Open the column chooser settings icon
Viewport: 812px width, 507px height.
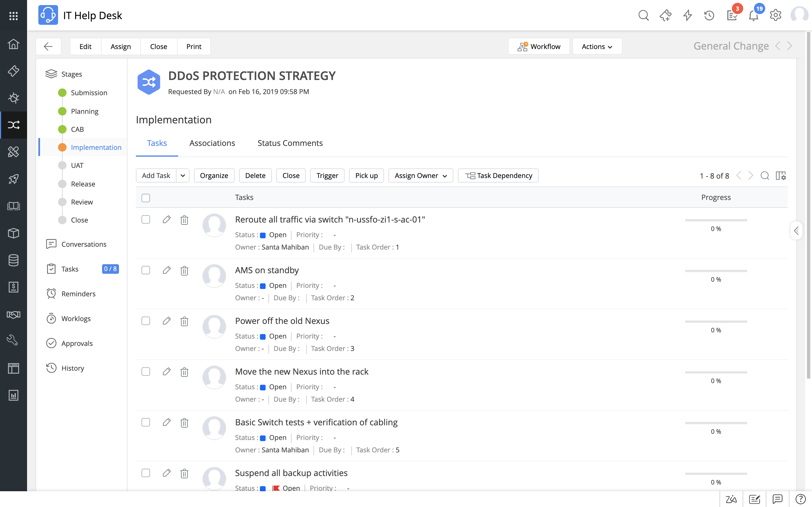(x=780, y=176)
